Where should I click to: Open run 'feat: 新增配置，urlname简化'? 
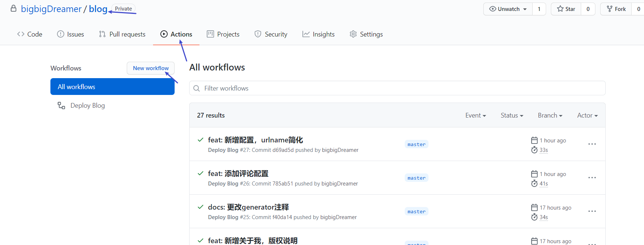[255, 140]
